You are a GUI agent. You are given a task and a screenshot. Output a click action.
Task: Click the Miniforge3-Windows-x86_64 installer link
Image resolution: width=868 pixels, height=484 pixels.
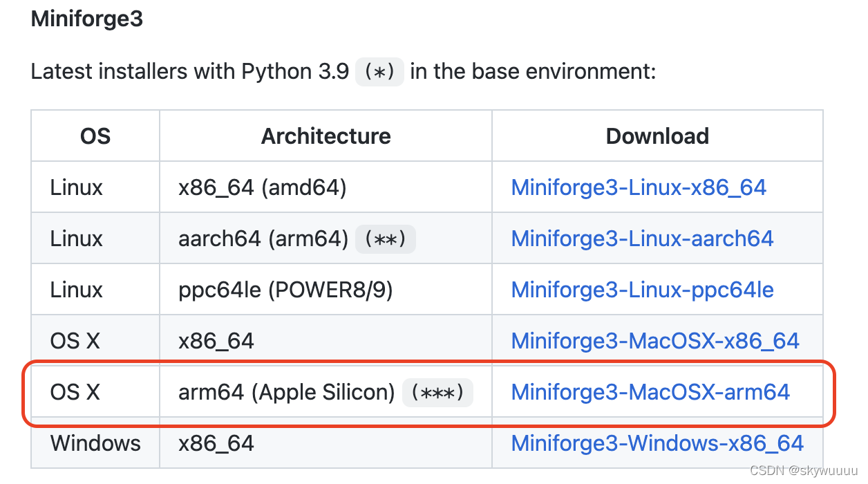pyautogui.click(x=657, y=443)
